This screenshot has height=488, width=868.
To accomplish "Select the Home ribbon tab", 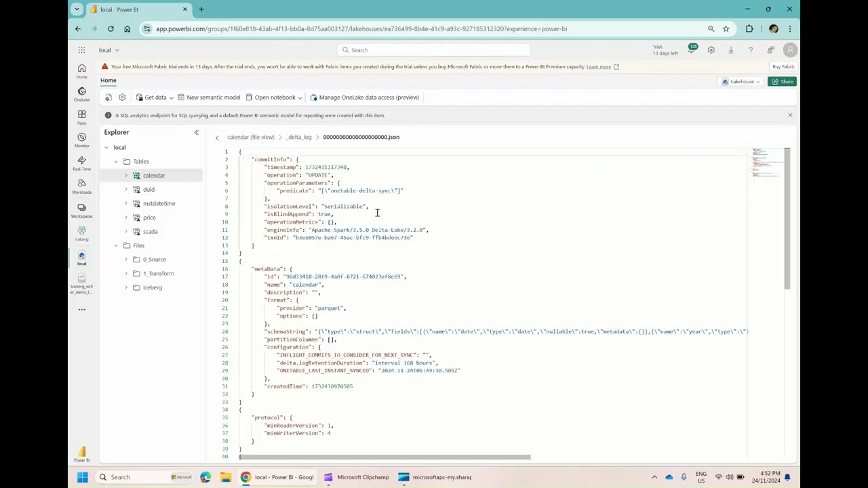I will (108, 81).
